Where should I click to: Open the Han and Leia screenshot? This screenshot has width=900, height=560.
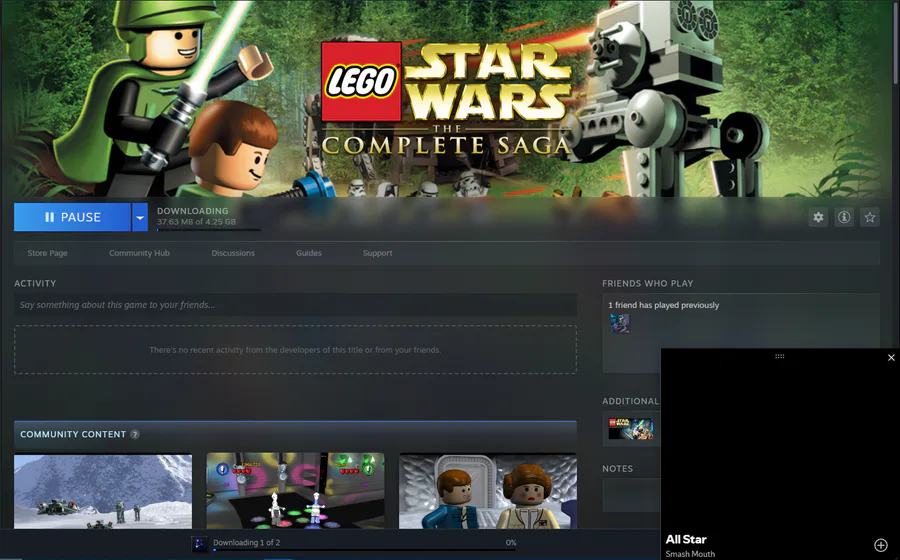(488, 491)
